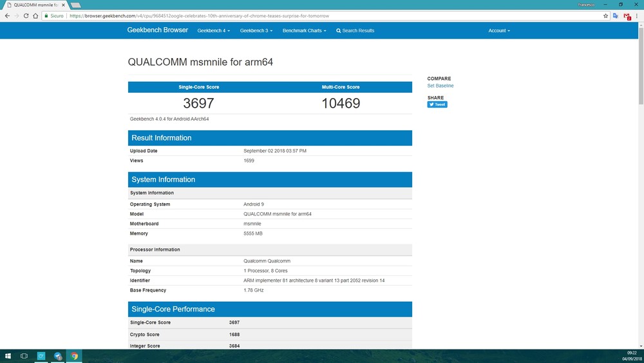644x363 pixels.
Task: Open Search Results in the navbar
Action: coord(355,30)
